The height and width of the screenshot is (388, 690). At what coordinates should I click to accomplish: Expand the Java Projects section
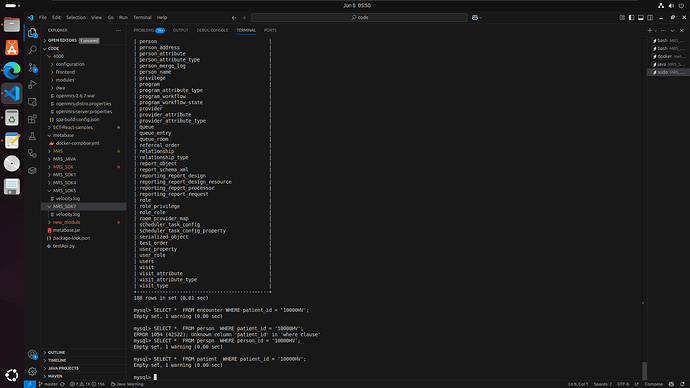click(63, 368)
